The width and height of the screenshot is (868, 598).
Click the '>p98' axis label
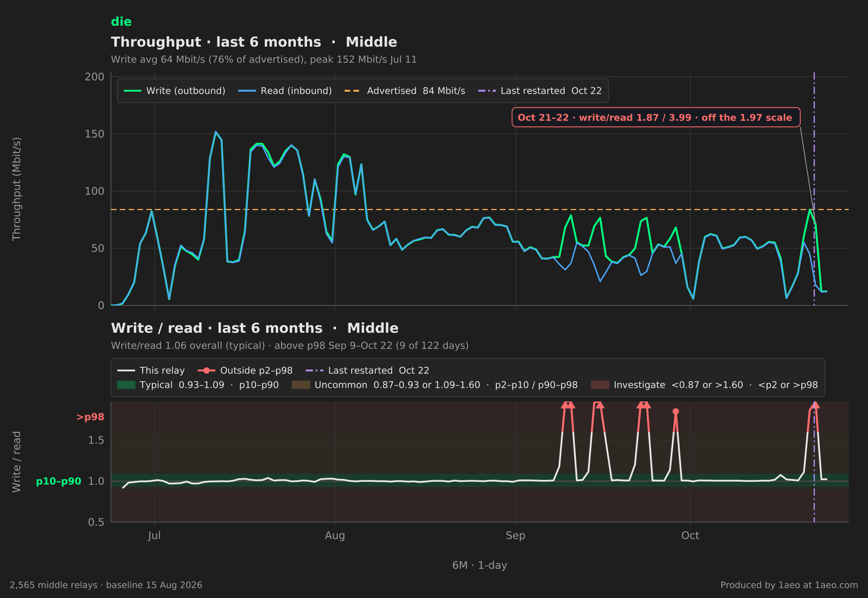click(x=90, y=417)
